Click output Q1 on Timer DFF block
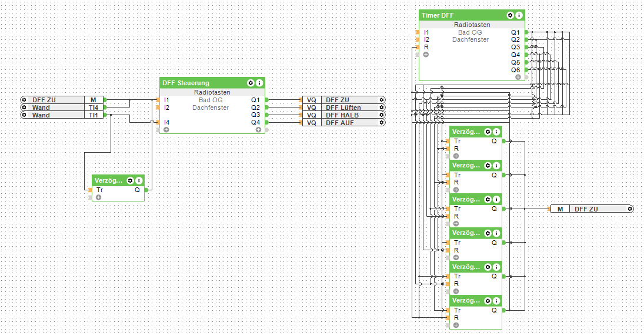 515,32
